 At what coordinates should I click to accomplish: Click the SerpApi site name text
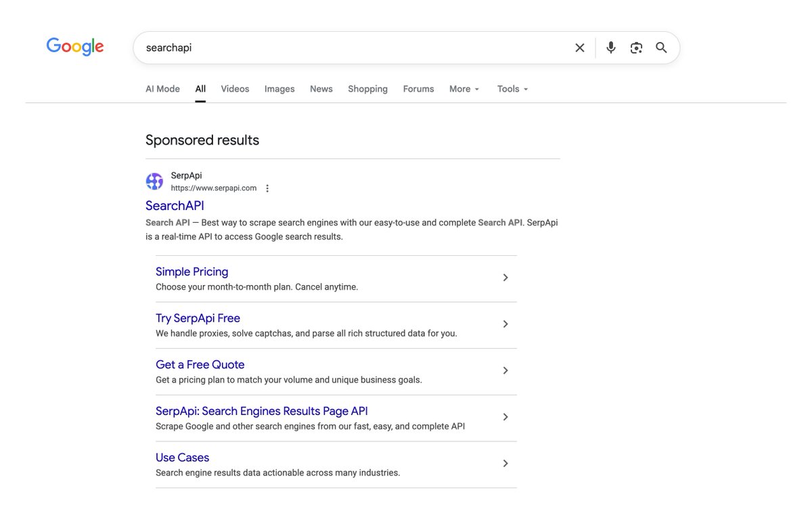coord(186,175)
